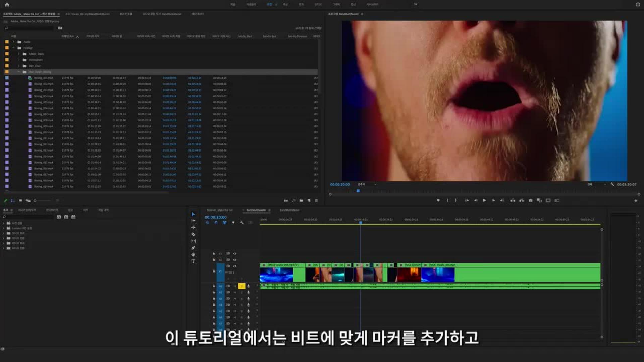
Task: Toggle Solo on audio track A1
Action: pyautogui.click(x=241, y=286)
